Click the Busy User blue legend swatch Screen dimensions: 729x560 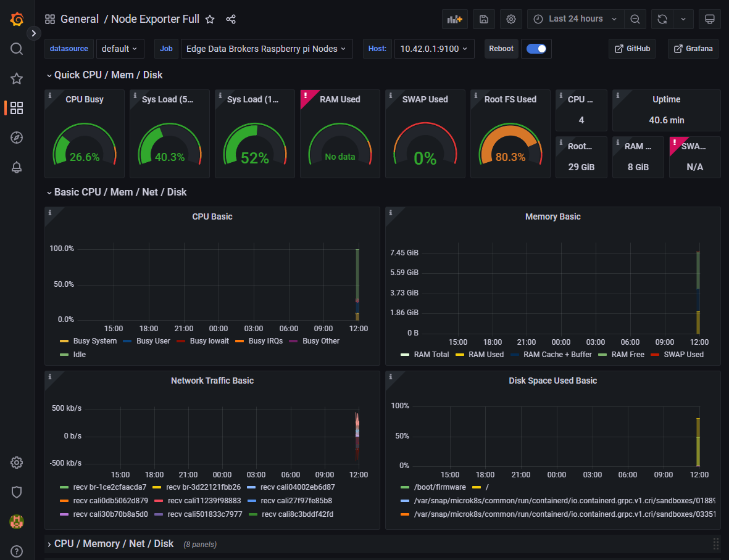coord(127,341)
